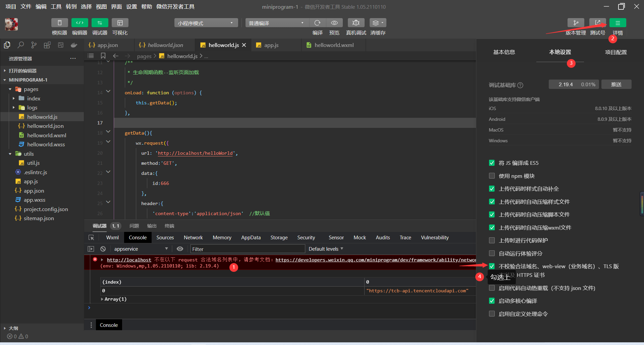This screenshot has height=345, width=644.
Task: Start real-device debugging (真机调试) icon
Action: pos(356,23)
